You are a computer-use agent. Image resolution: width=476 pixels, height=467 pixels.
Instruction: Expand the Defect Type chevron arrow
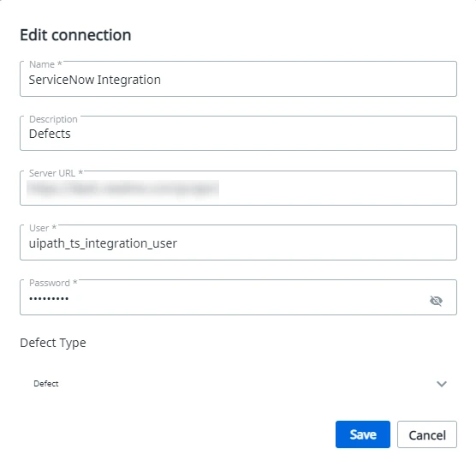point(442,384)
